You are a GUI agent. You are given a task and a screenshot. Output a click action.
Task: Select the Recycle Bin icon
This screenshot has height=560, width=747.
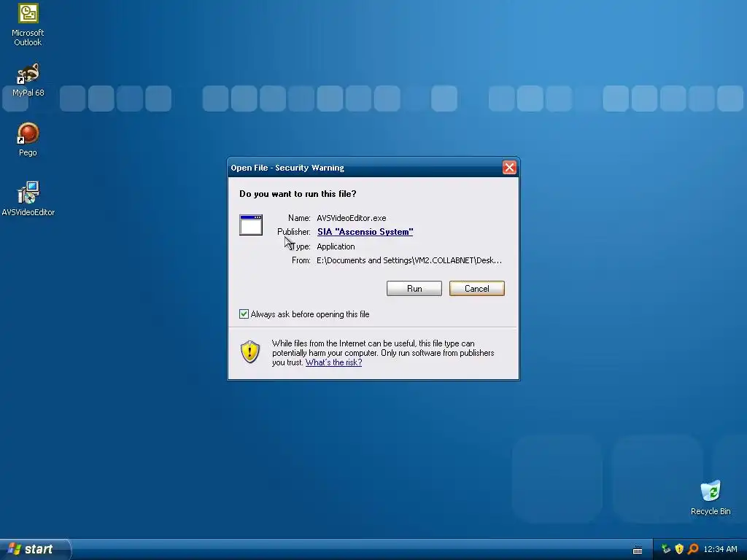click(711, 497)
